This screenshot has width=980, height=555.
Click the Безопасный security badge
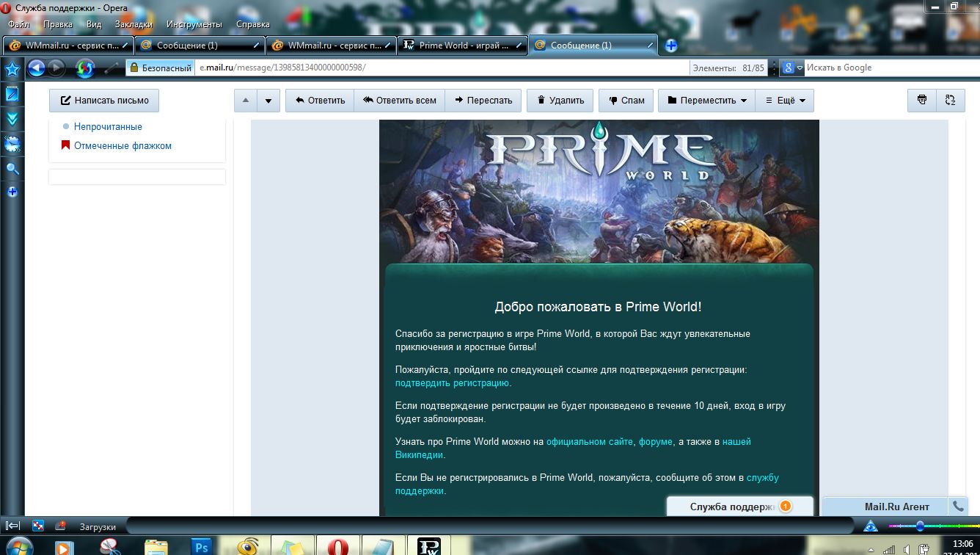160,68
